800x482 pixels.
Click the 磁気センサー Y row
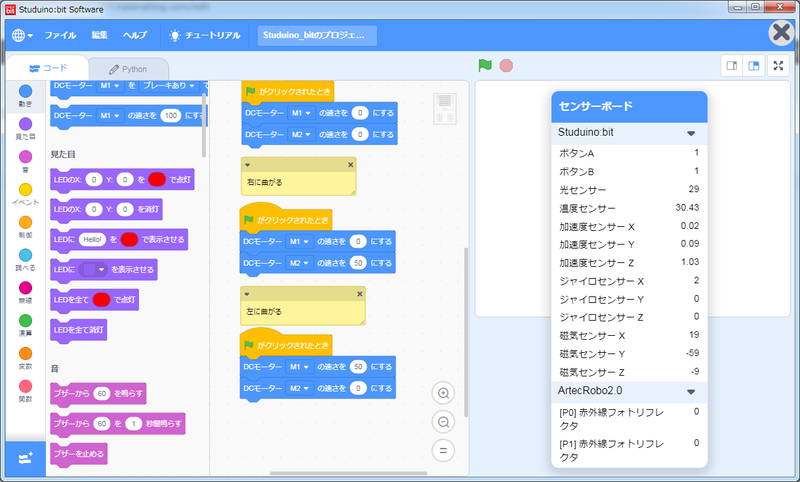[x=629, y=354]
